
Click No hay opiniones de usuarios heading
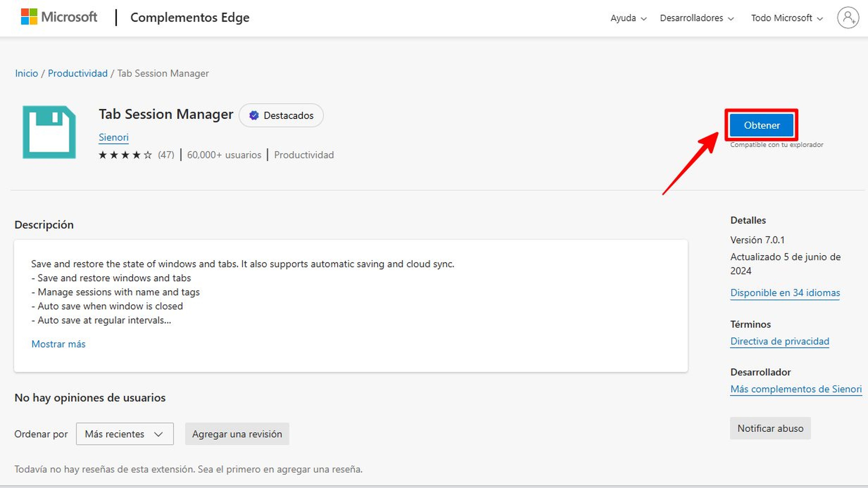pyautogui.click(x=90, y=398)
